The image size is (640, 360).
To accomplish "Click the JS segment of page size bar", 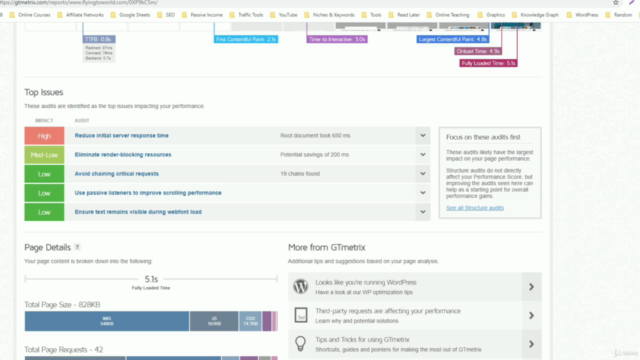I will tap(214, 321).
